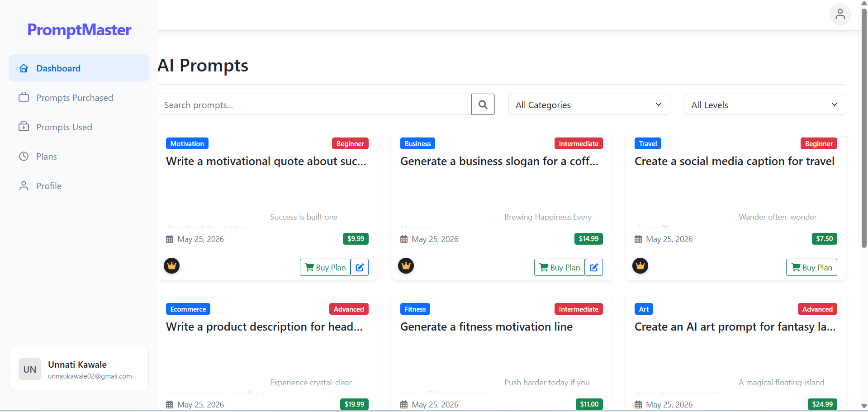Click the $9.99 price tag
This screenshot has height=412, width=868.
point(356,238)
